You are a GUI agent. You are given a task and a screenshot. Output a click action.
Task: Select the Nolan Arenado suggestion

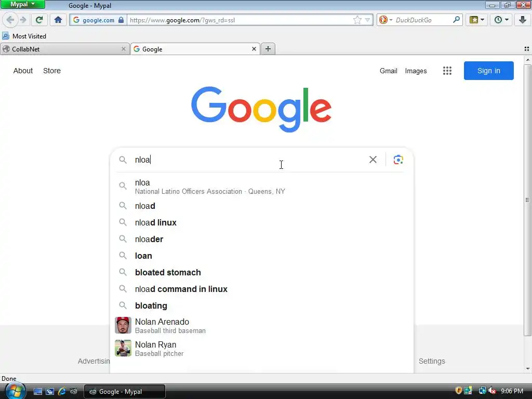tap(261, 325)
